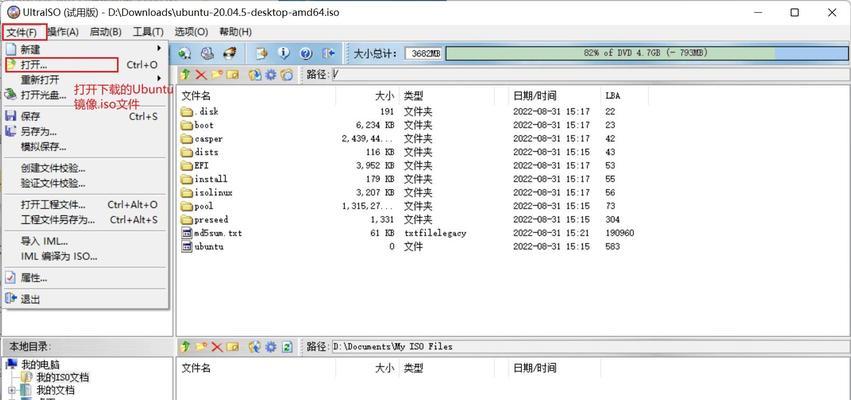The image size is (851, 400).
Task: Expand the 新建 submenu
Action: point(85,49)
